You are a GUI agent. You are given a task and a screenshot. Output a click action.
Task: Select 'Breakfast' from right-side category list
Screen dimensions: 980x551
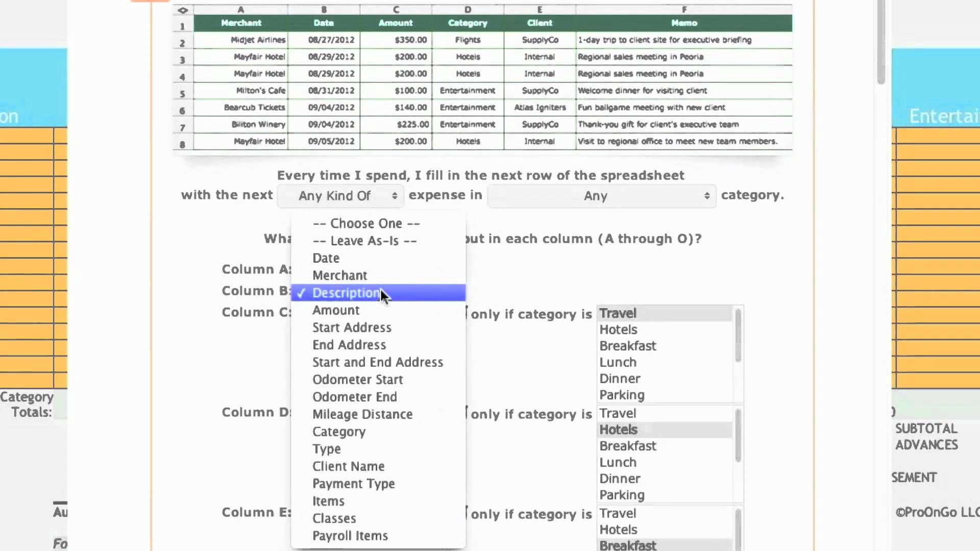pyautogui.click(x=626, y=345)
